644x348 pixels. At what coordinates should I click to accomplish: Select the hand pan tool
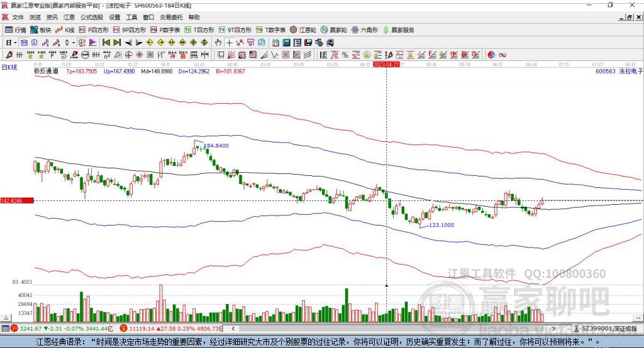[x=218, y=43]
